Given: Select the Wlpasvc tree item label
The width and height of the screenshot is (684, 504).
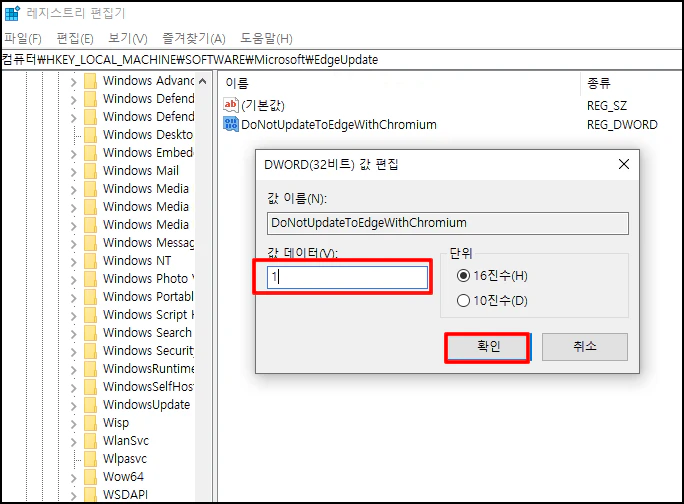Looking at the screenshot, I should [x=125, y=459].
